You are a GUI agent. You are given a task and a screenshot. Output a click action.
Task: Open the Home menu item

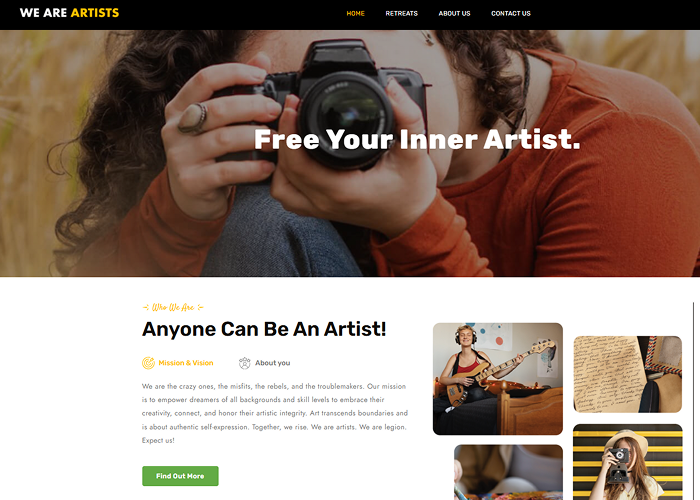coord(355,13)
